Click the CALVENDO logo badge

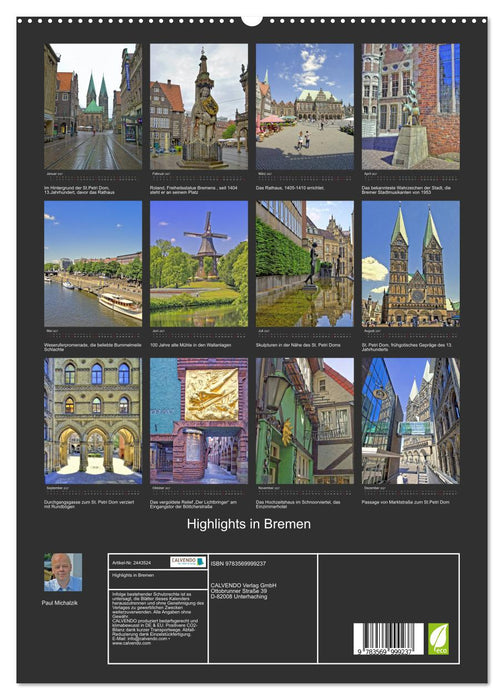188,562
